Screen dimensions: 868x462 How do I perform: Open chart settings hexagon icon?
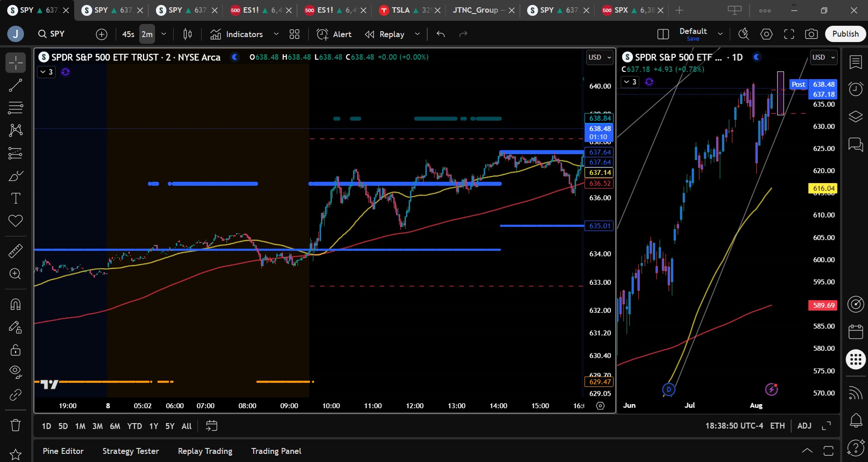click(x=766, y=34)
